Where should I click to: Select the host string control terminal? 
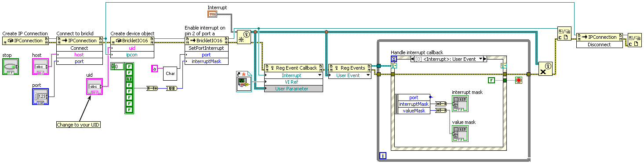coord(40,66)
